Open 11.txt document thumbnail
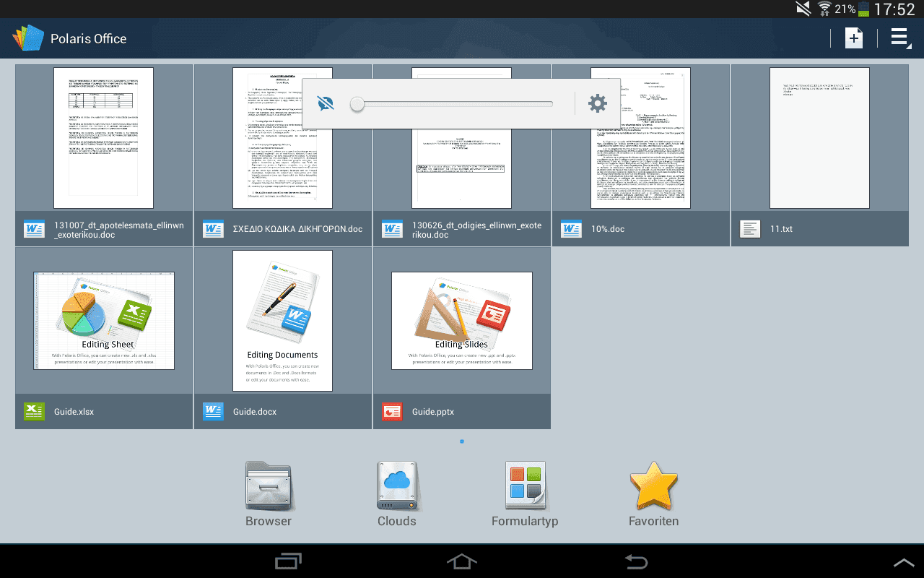The width and height of the screenshot is (924, 578). pyautogui.click(x=819, y=138)
